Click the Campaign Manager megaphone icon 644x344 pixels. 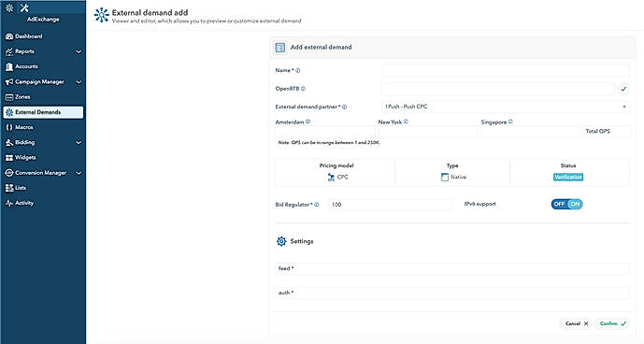[x=9, y=82]
